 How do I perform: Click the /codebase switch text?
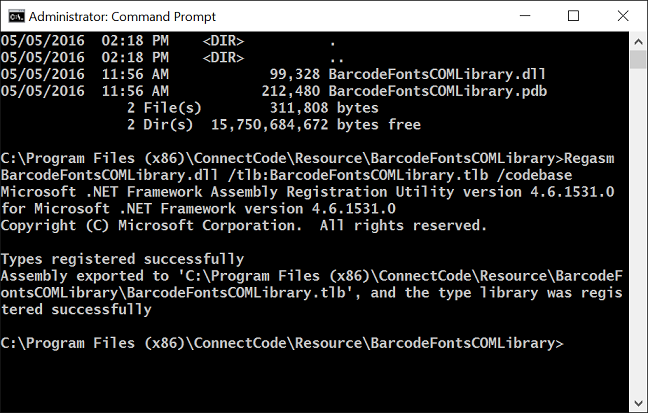pos(534,175)
